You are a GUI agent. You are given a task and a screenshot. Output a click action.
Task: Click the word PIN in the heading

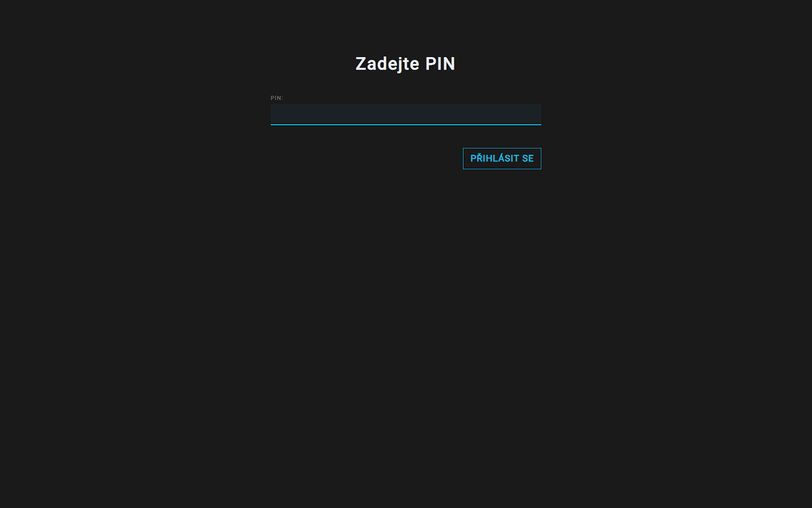click(440, 64)
